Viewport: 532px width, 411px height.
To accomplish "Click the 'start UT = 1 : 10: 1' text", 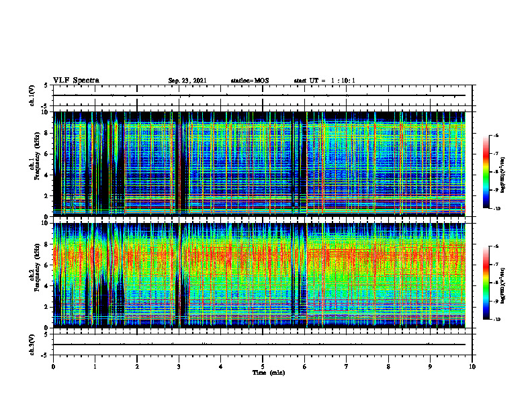I will pyautogui.click(x=324, y=81).
